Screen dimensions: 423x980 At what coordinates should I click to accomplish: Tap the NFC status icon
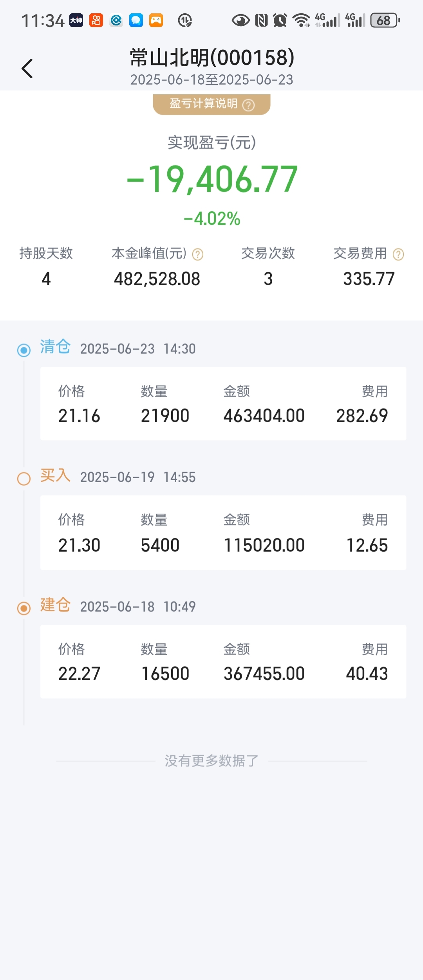point(261,20)
